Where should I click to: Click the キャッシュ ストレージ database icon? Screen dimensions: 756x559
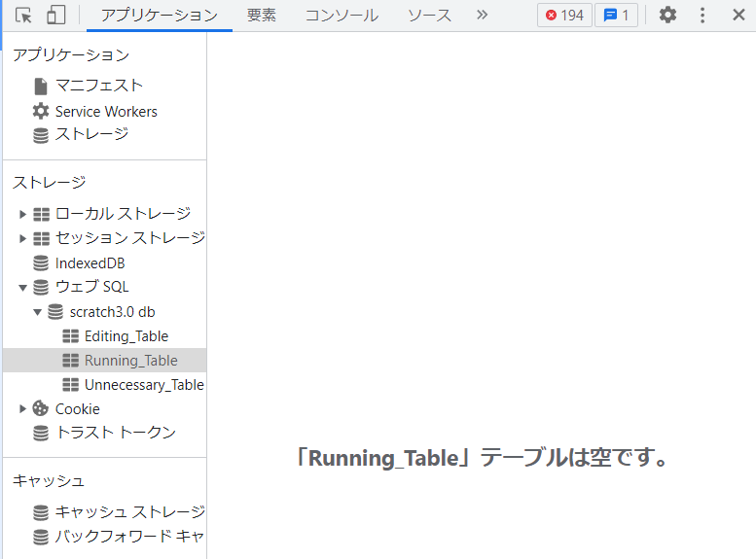[x=41, y=512]
